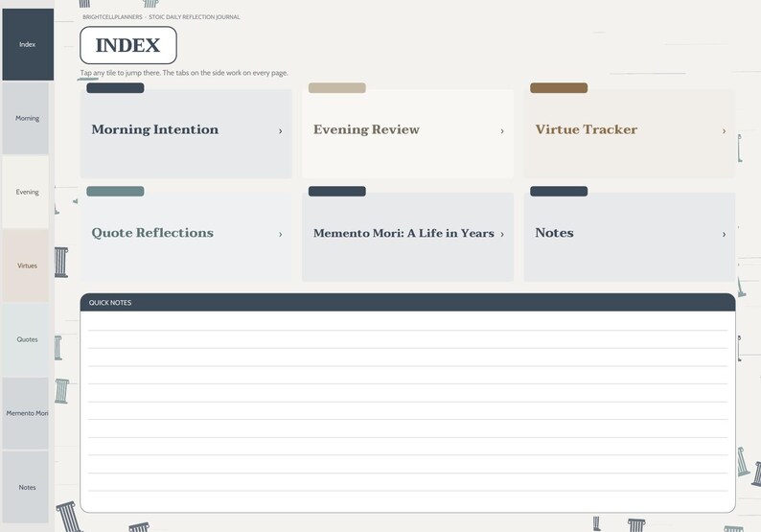Click the chevron on Morning Intention tile
The image size is (761, 532).
pos(281,131)
